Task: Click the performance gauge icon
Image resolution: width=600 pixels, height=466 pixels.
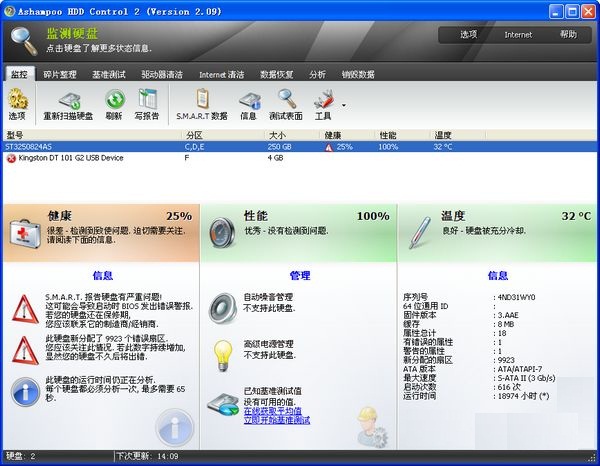Action: coord(222,232)
